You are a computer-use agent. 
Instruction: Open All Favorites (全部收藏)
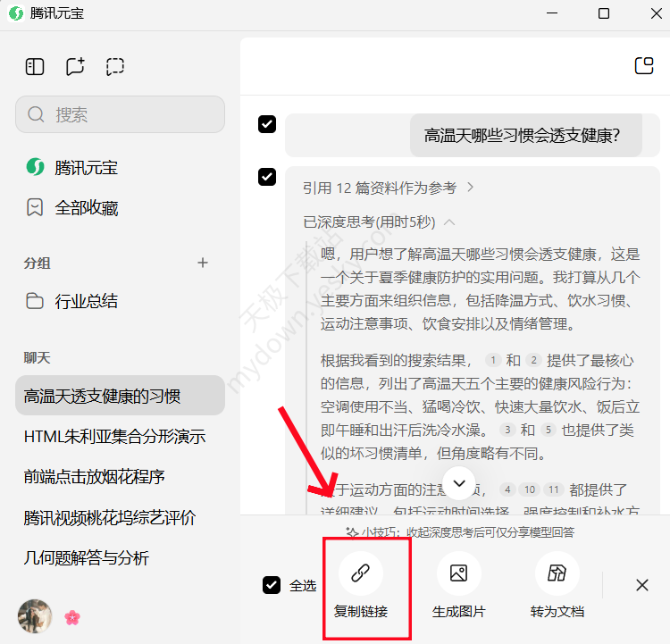[x=86, y=208]
